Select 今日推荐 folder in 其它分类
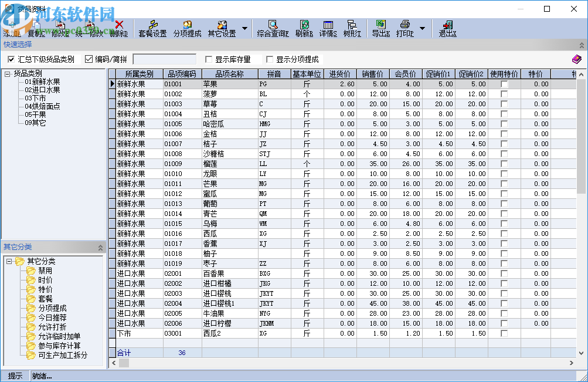Image resolution: width=588 pixels, height=382 pixels. pos(52,317)
